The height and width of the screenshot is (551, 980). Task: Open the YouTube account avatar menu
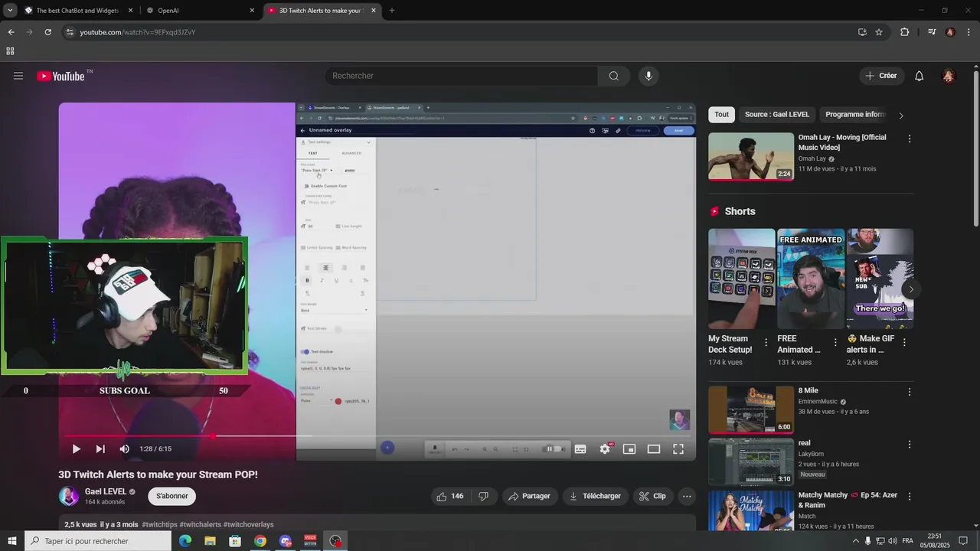(x=949, y=76)
